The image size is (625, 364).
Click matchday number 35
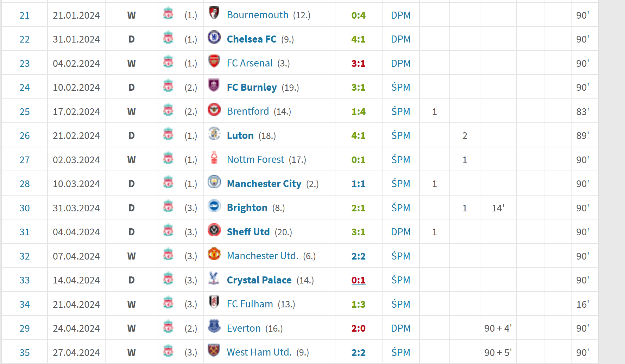[25, 353]
